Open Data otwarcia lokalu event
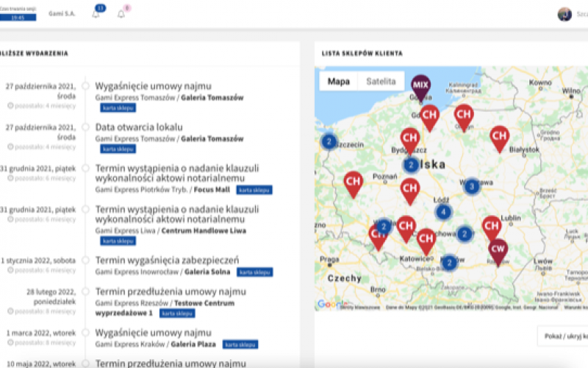 [x=139, y=127]
